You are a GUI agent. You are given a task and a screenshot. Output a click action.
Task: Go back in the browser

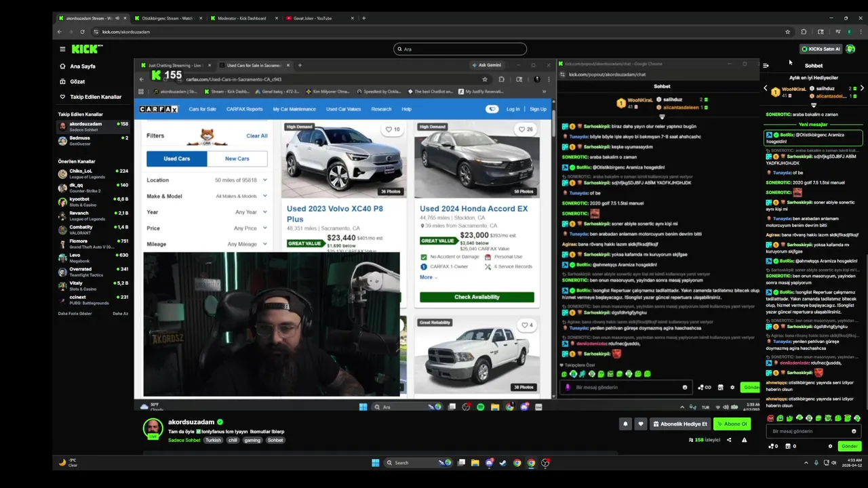point(60,32)
